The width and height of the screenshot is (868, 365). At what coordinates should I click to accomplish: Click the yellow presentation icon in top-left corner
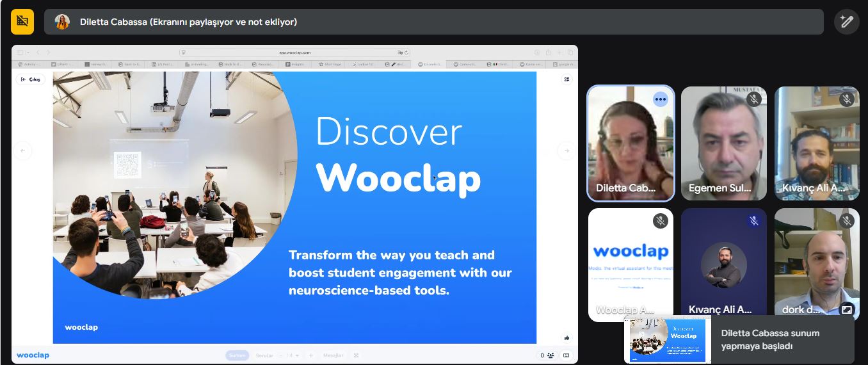(x=22, y=22)
